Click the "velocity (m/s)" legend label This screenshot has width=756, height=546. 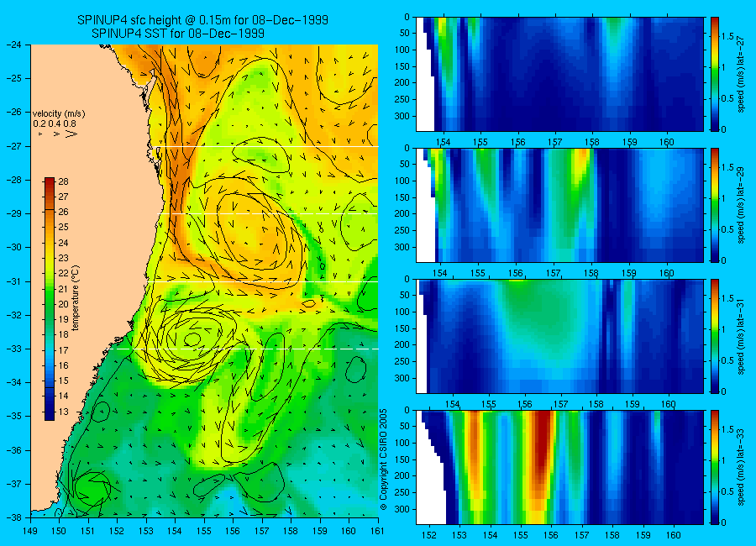(x=59, y=114)
